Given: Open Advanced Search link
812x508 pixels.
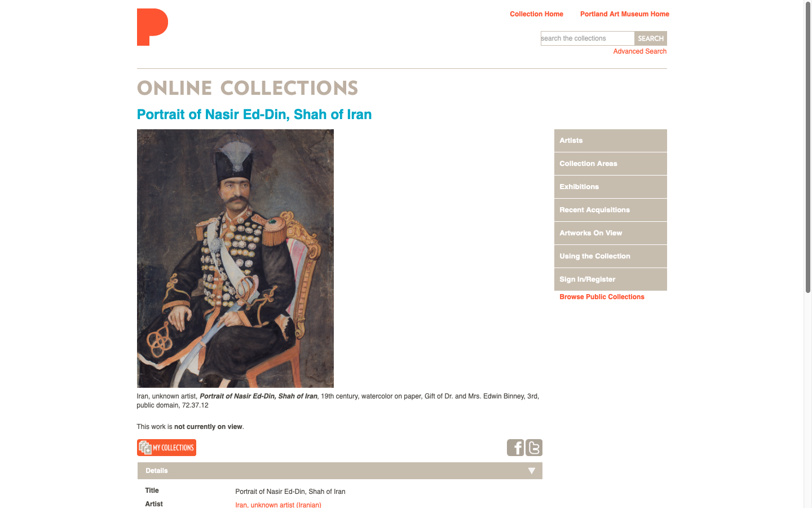Looking at the screenshot, I should point(640,51).
